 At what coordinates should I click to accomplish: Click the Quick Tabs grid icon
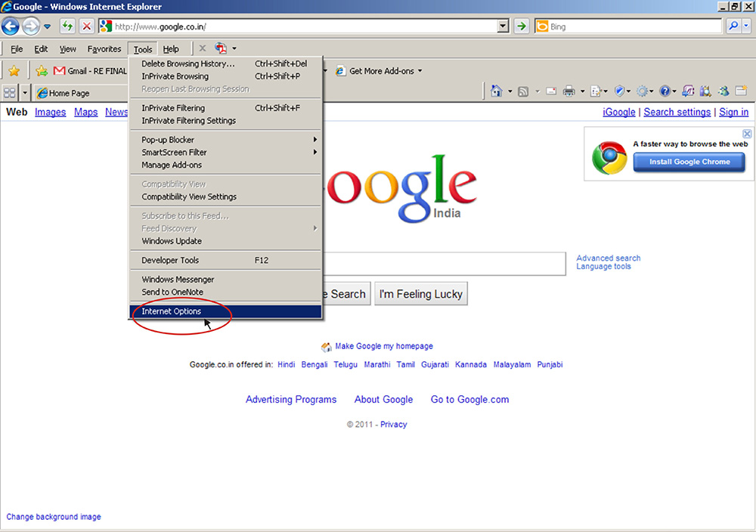pyautogui.click(x=9, y=92)
